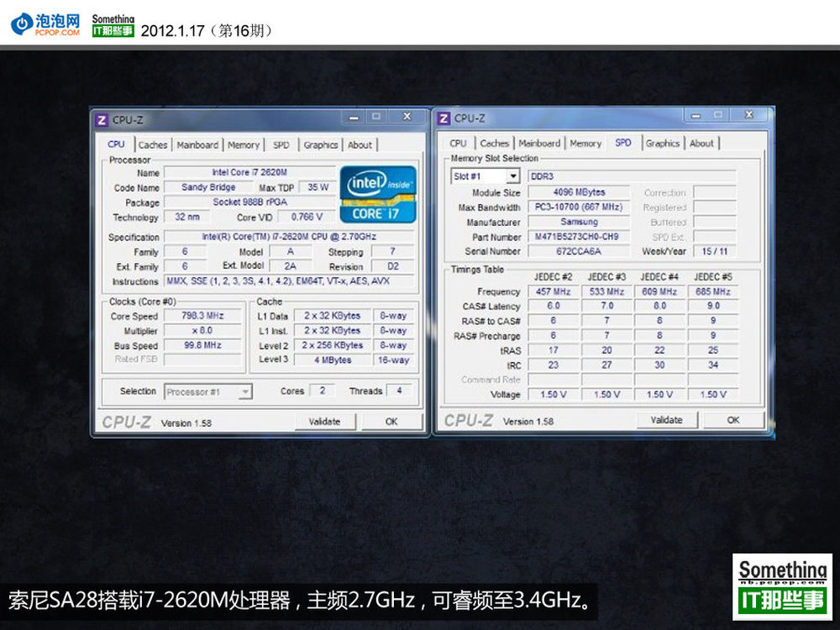Click JEDEC #2 voltage 1.50 V

click(x=554, y=394)
